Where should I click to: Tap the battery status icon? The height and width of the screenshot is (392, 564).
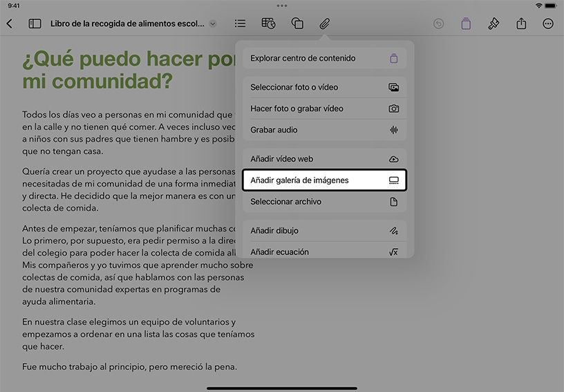[551, 6]
